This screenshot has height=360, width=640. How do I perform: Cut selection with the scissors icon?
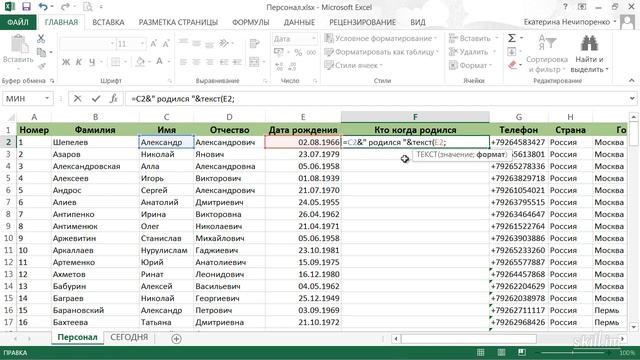(x=41, y=39)
